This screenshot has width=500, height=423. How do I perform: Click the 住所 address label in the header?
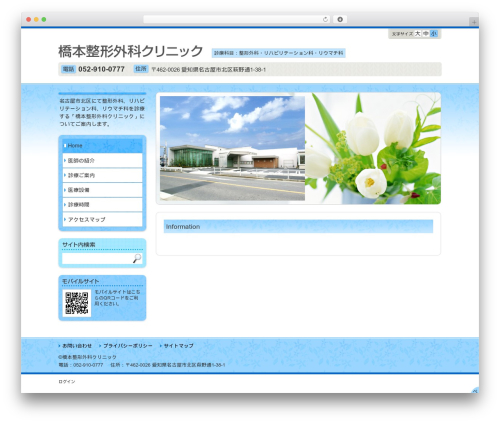click(x=141, y=69)
